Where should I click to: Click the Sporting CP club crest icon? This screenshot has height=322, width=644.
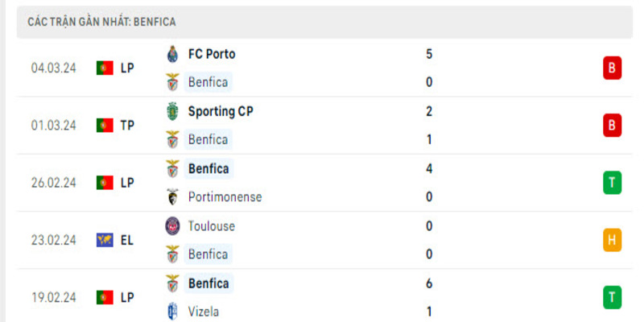171,112
